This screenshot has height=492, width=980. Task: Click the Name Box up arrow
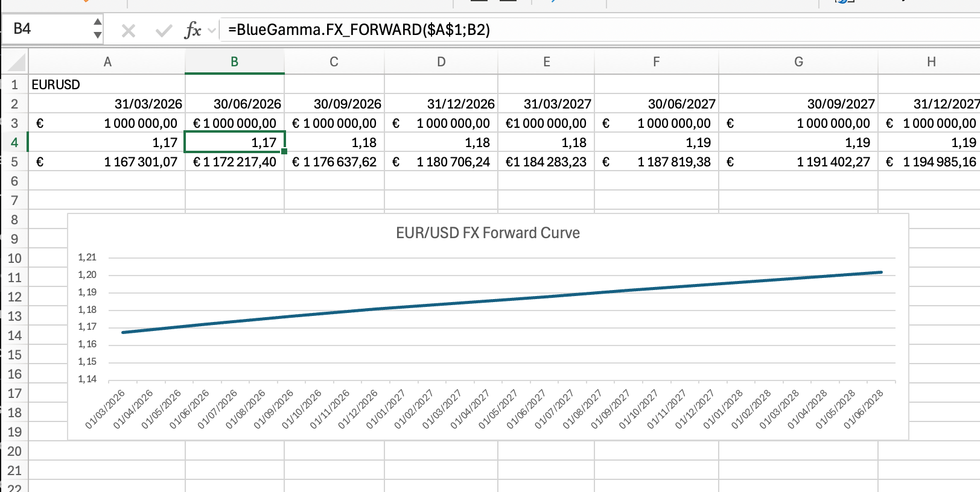pyautogui.click(x=97, y=22)
